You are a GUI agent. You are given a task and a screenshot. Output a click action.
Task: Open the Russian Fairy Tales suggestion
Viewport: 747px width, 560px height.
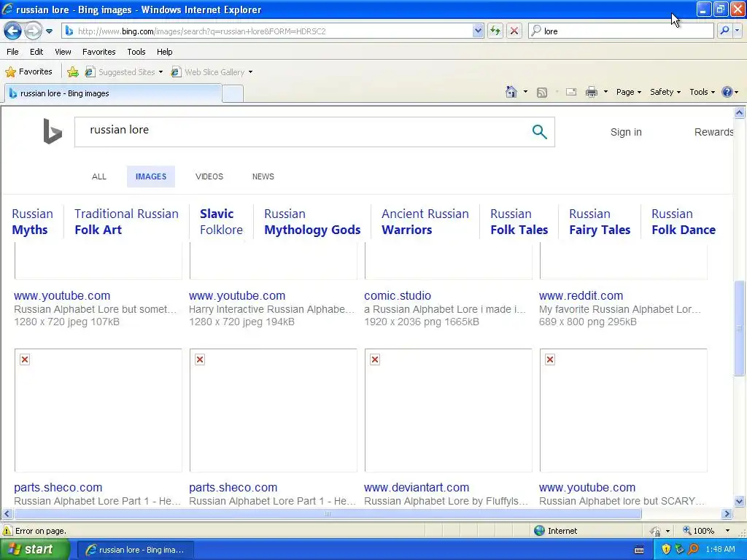[600, 222]
